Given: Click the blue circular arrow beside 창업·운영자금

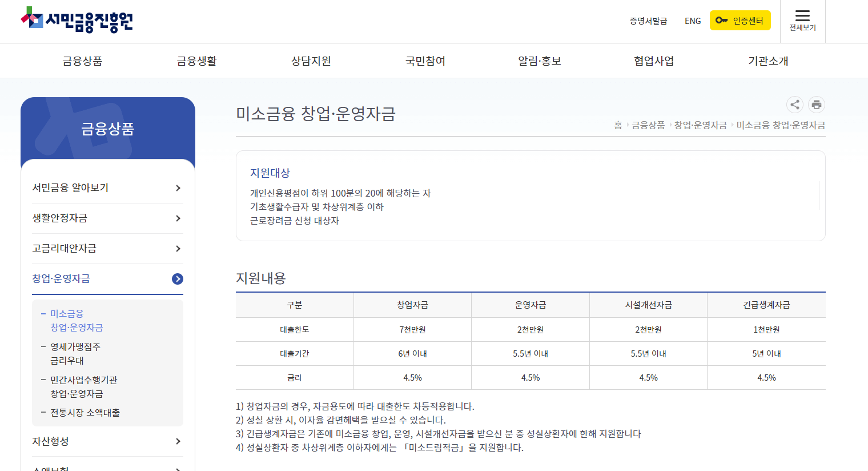Looking at the screenshot, I should pos(178,279).
